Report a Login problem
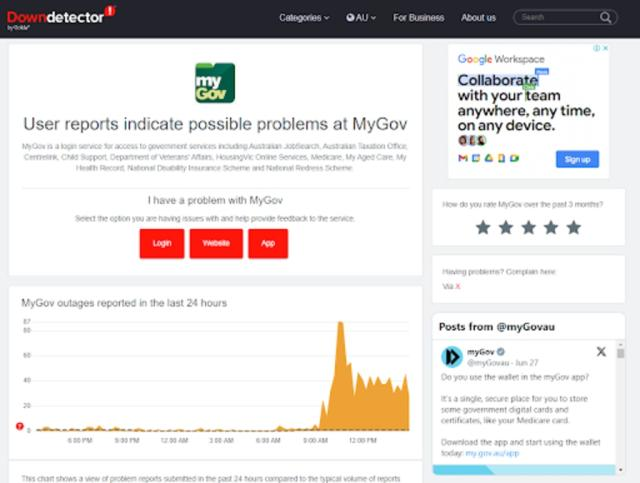This screenshot has width=640, height=483. 162,243
